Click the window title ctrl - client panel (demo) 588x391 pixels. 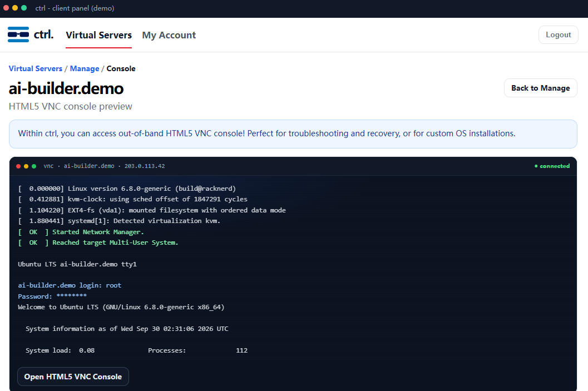point(75,8)
